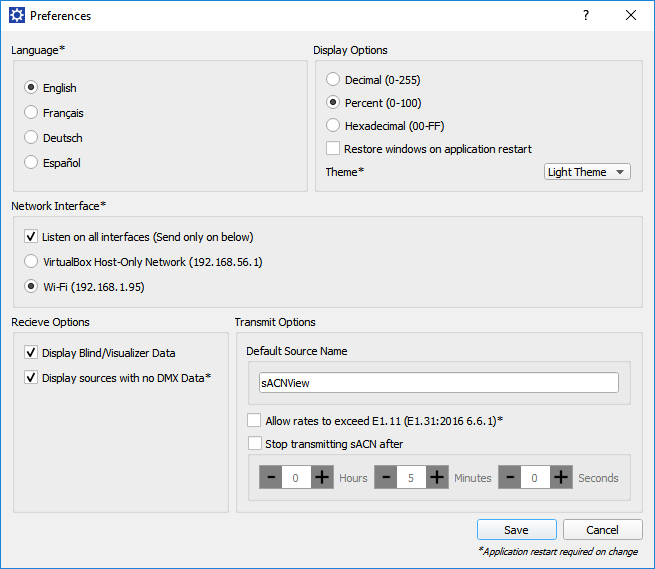Image resolution: width=655 pixels, height=569 pixels.
Task: Click the Preferences gear icon in title bar
Action: (16, 16)
